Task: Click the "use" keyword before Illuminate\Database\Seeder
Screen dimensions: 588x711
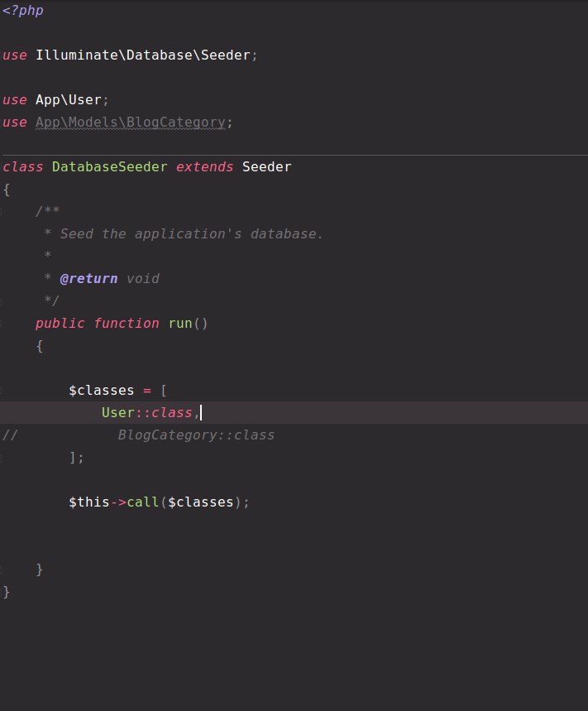Action: (x=15, y=55)
